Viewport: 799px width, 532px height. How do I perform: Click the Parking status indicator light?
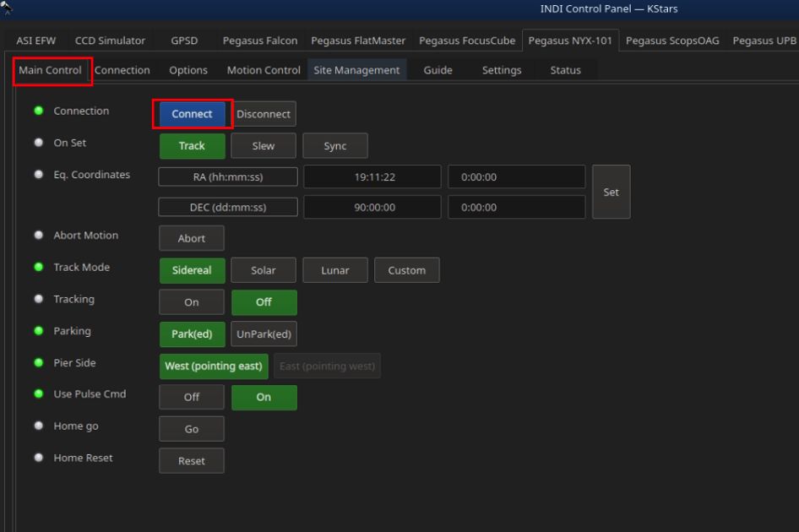[x=39, y=332]
